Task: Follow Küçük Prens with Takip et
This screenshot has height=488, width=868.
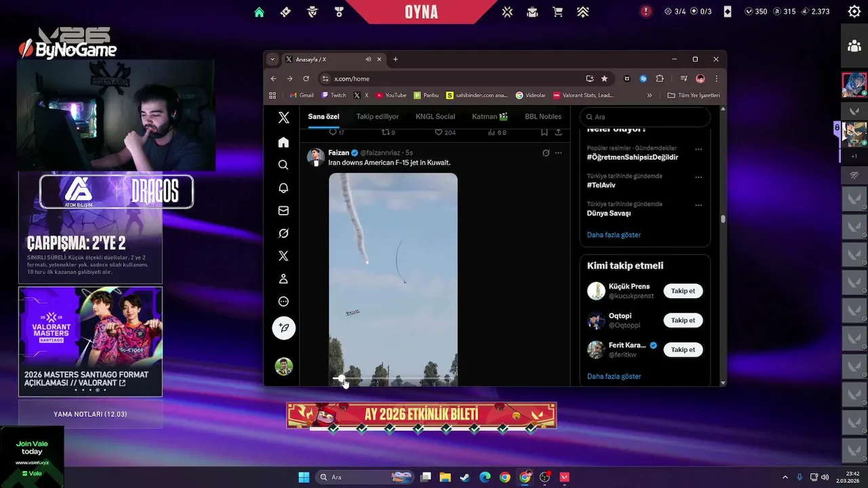Action: coord(683,291)
